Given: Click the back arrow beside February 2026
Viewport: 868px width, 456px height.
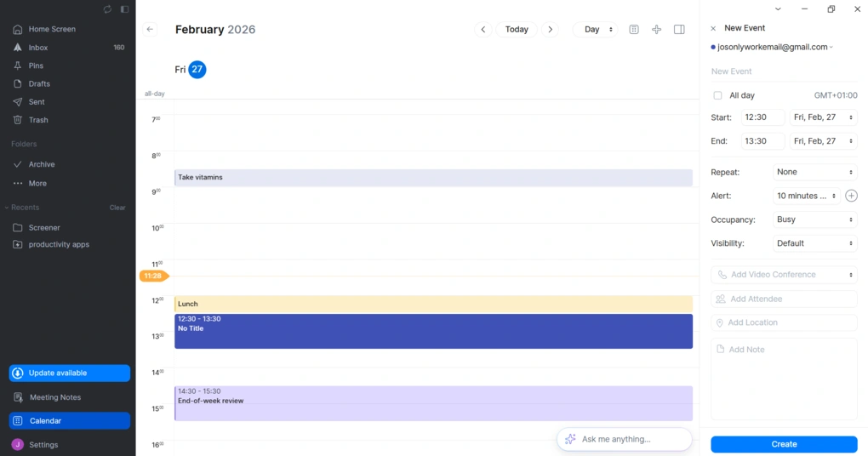Looking at the screenshot, I should [x=150, y=29].
